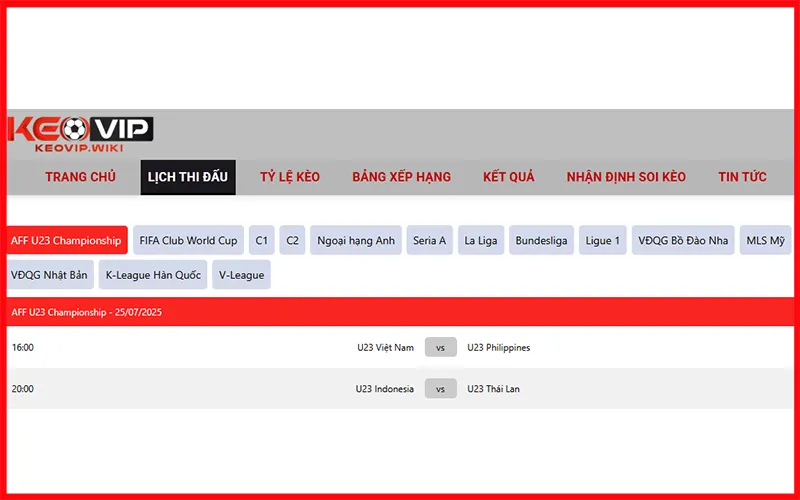Image resolution: width=800 pixels, height=500 pixels.
Task: Switch to FIFA Club World Cup tab
Action: click(x=188, y=240)
